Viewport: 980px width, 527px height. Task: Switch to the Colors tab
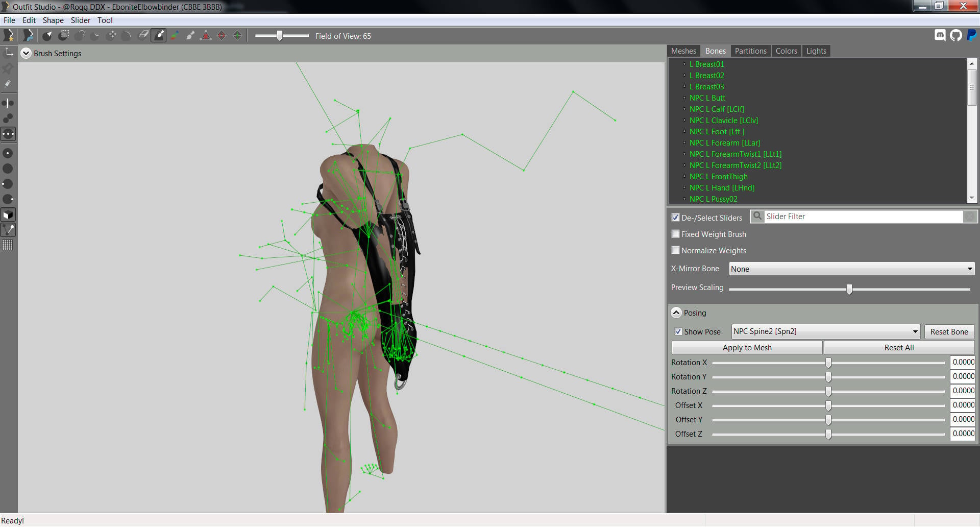click(786, 51)
